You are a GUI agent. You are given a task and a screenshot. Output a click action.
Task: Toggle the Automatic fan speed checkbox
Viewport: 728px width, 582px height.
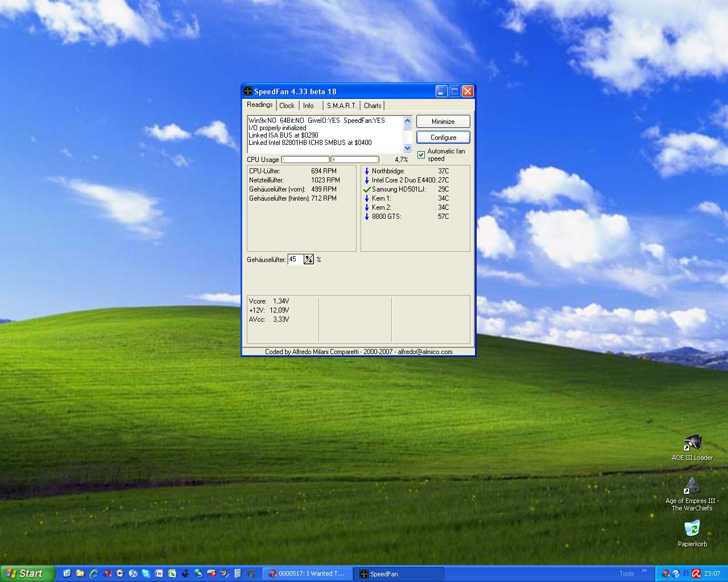pos(421,155)
